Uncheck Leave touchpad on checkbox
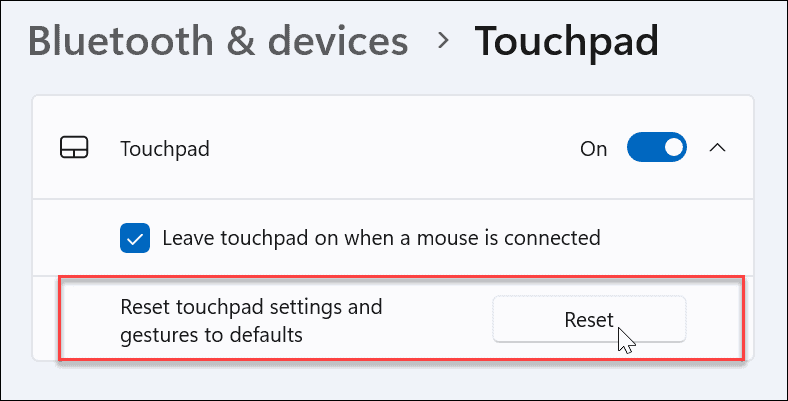Viewport: 788px width, 401px height. [134, 238]
